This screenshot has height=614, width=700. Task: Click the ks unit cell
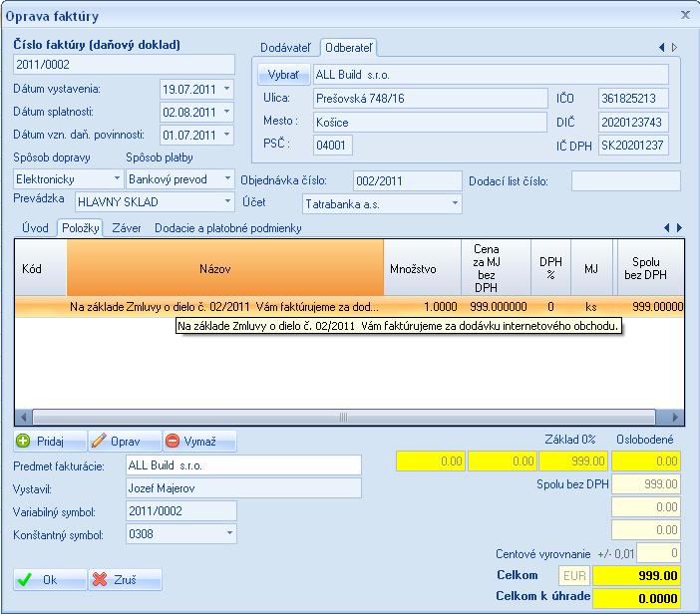pyautogui.click(x=591, y=307)
